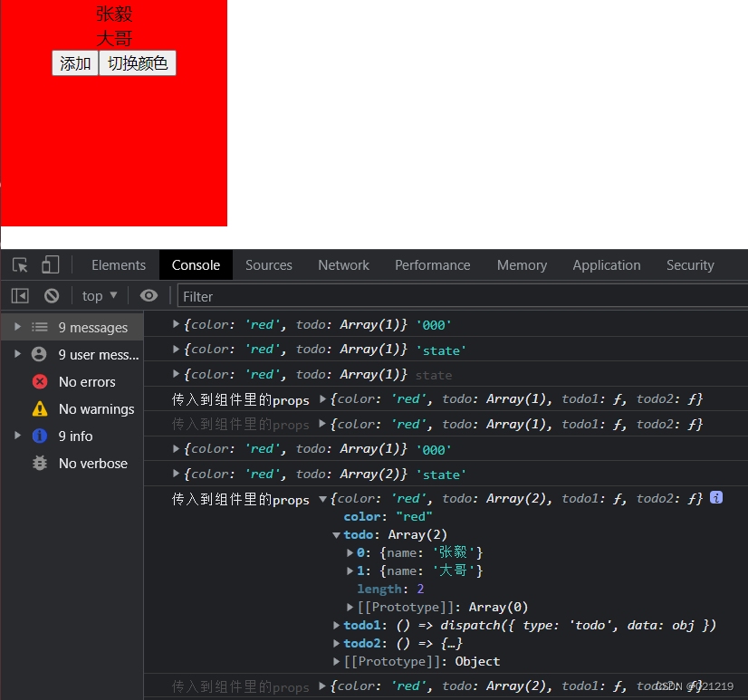Image resolution: width=748 pixels, height=700 pixels.
Task: Click the warnings triangle icon
Action: coord(41,408)
